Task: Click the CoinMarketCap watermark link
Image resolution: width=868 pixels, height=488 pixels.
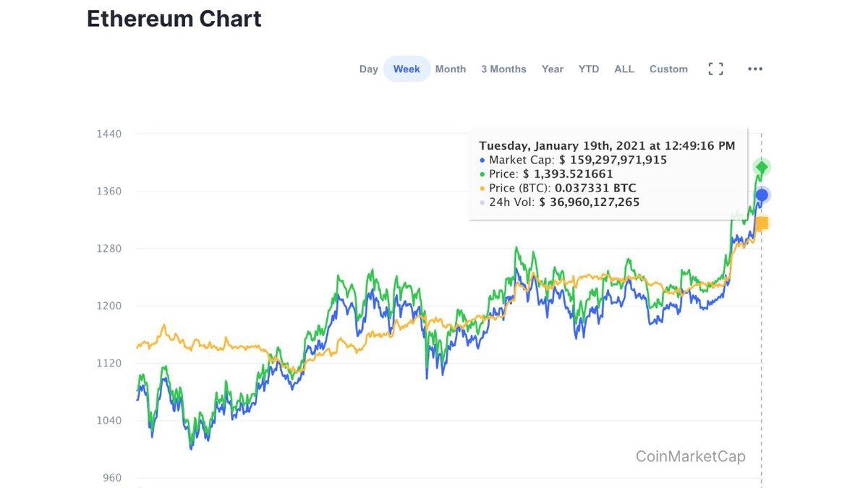Action: 690,456
